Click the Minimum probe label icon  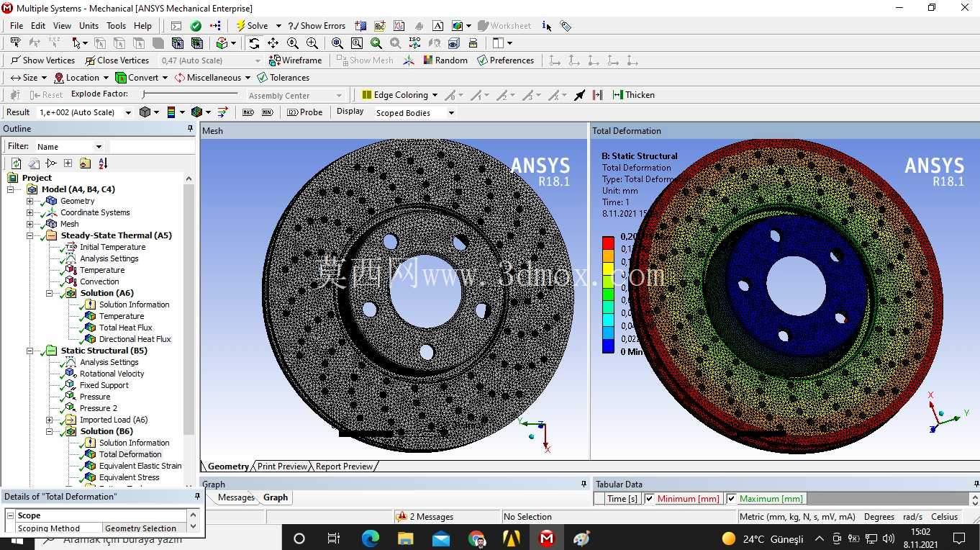point(268,112)
